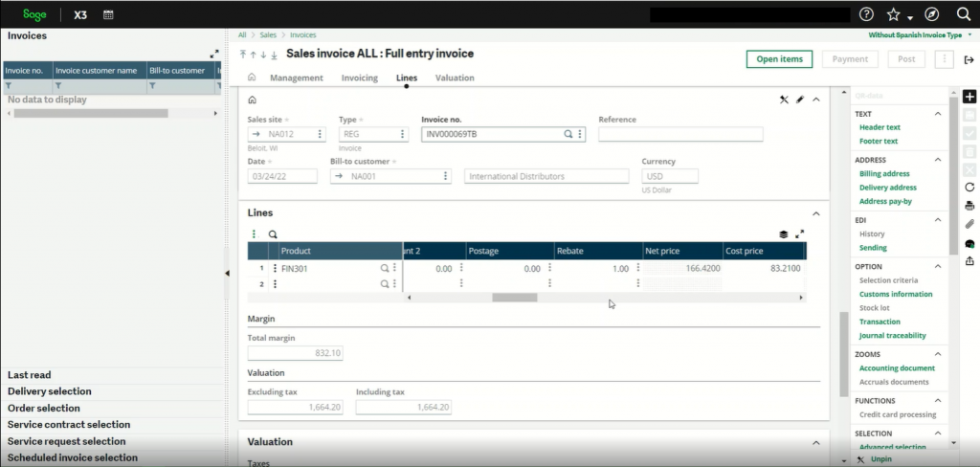This screenshot has width=980, height=467.
Task: Open the Bill-to customer field actions menu
Action: (x=445, y=176)
